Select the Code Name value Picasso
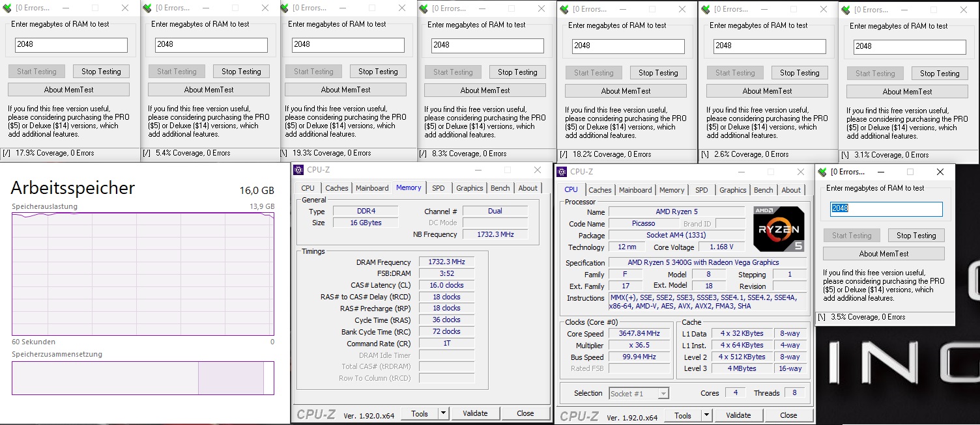The image size is (980, 425). click(644, 223)
